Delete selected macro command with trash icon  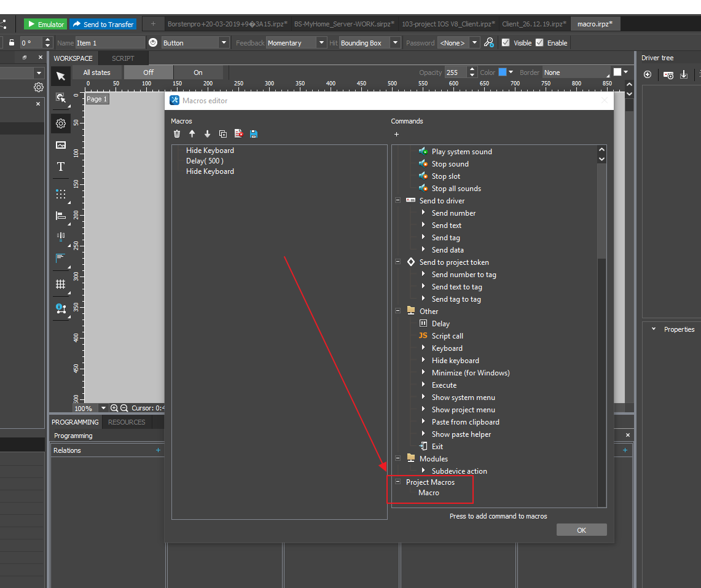(x=177, y=134)
